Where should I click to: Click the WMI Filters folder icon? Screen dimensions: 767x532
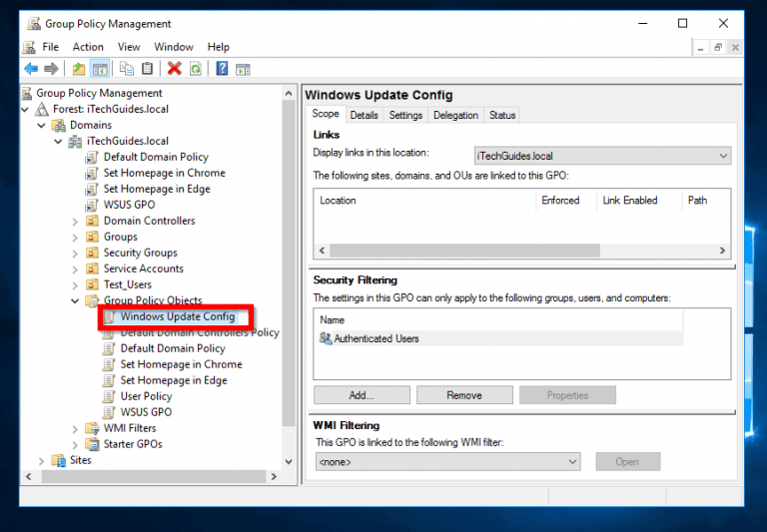(x=92, y=428)
